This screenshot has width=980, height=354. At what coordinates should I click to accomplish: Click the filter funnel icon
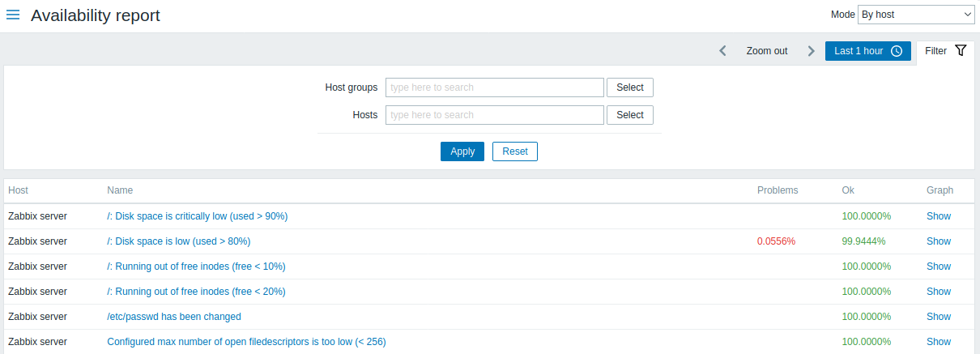[x=961, y=51]
